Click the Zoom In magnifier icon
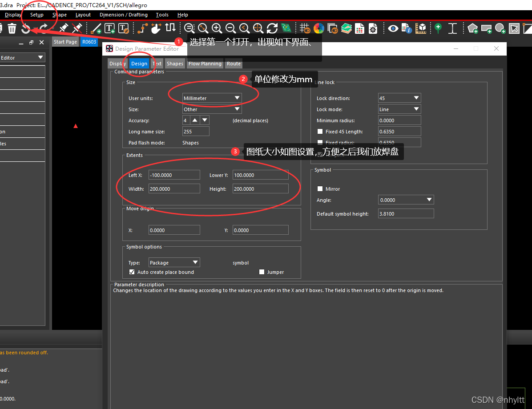532x409 pixels. [217, 28]
